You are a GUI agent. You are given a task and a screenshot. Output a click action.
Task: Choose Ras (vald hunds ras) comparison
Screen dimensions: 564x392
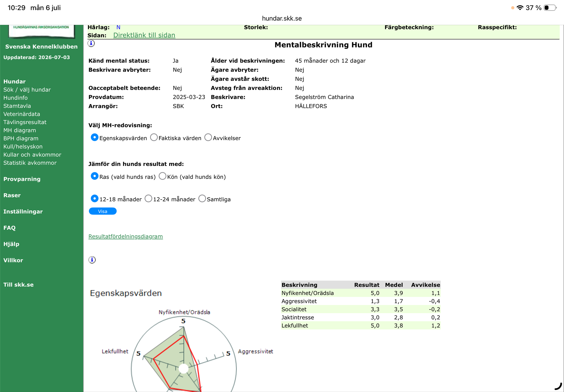pyautogui.click(x=94, y=176)
